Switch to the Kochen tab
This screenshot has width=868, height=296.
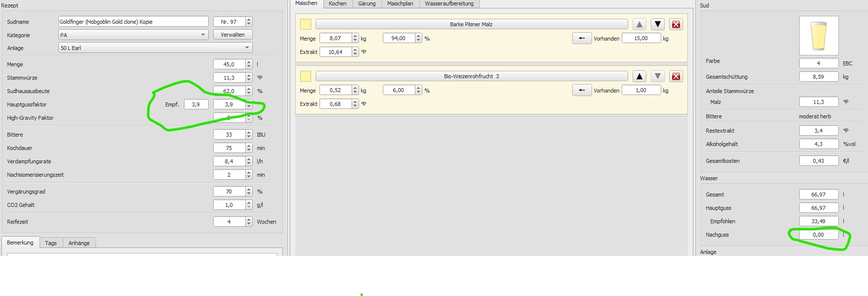coord(337,3)
